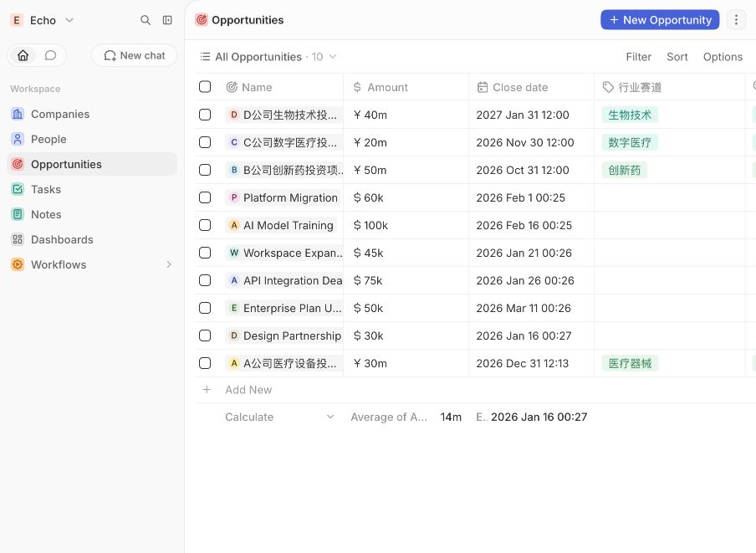
Task: Check the AI Model Training row checkbox
Action: 205,225
